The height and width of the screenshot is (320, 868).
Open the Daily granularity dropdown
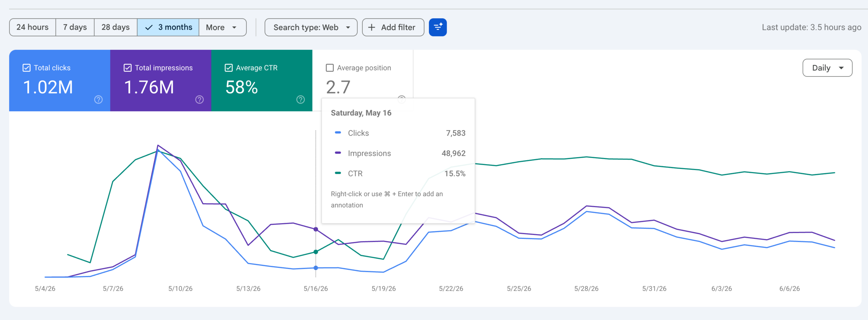pos(827,68)
